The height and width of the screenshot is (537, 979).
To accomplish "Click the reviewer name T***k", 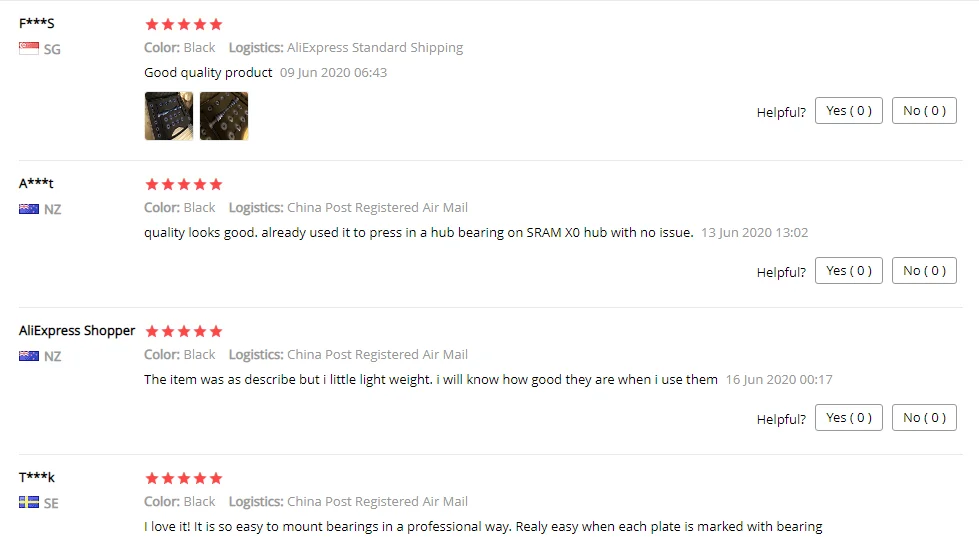I will [x=37, y=477].
